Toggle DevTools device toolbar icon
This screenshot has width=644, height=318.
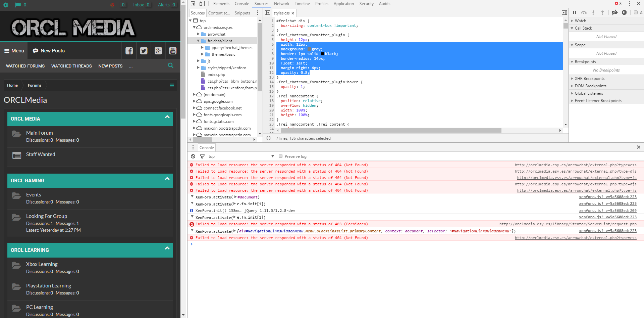click(x=202, y=4)
